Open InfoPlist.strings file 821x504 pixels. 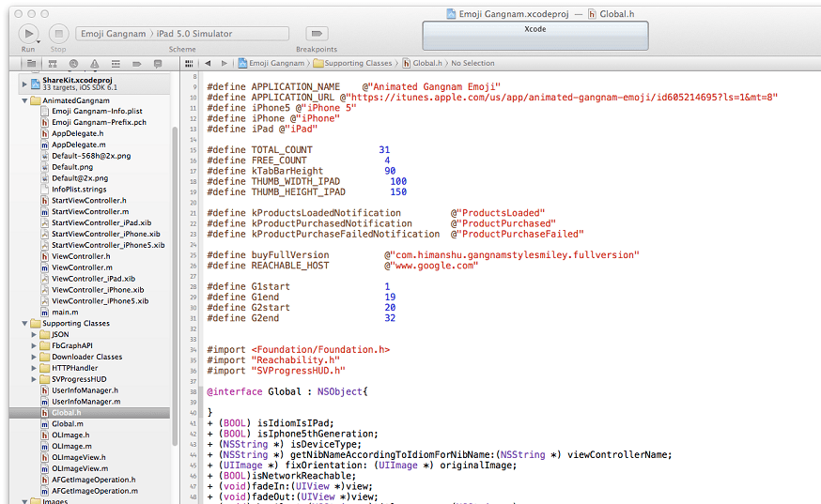coord(79,190)
